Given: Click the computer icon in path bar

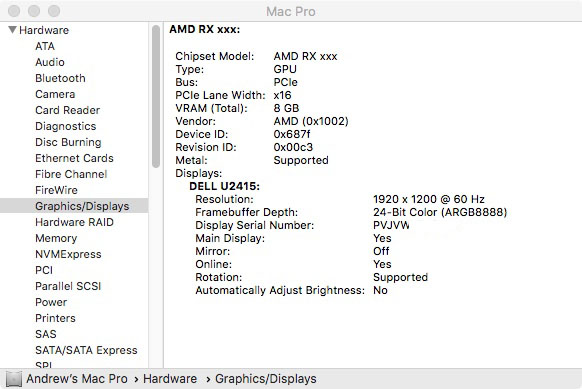Looking at the screenshot, I should (14, 379).
